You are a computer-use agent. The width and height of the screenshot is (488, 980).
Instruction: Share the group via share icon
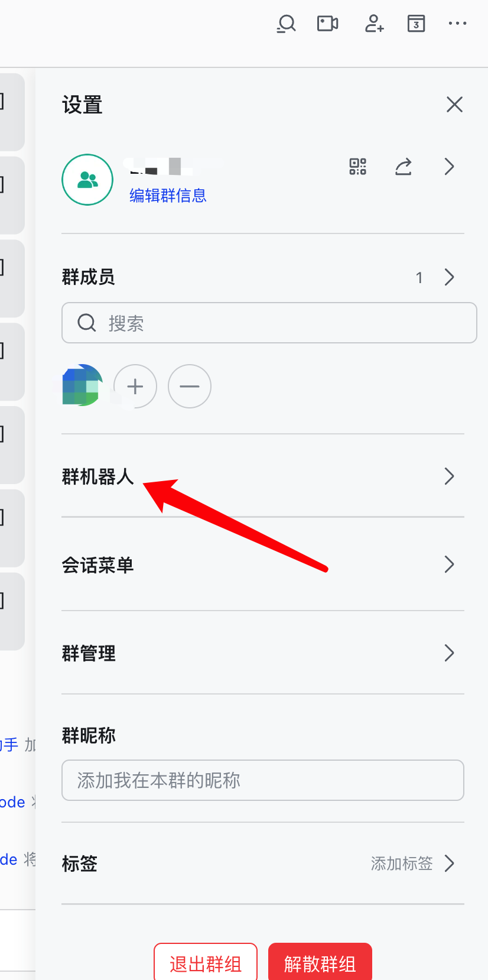point(404,167)
